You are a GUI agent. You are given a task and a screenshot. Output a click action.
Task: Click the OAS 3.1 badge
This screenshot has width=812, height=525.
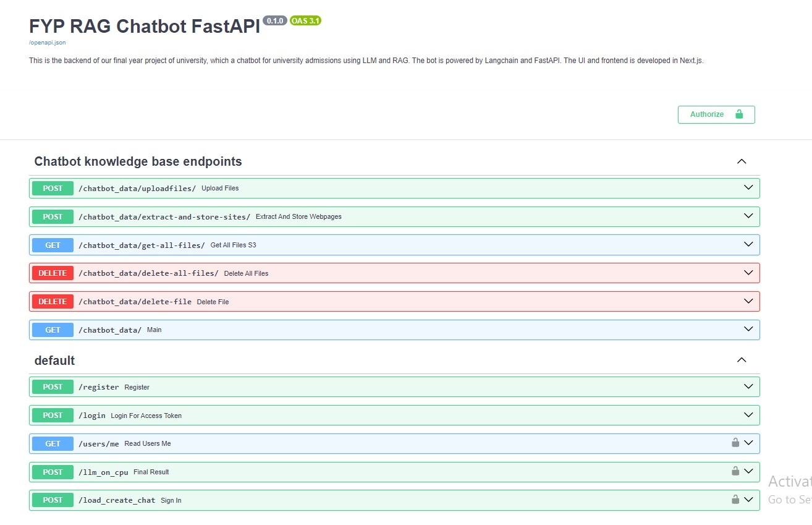tap(305, 20)
